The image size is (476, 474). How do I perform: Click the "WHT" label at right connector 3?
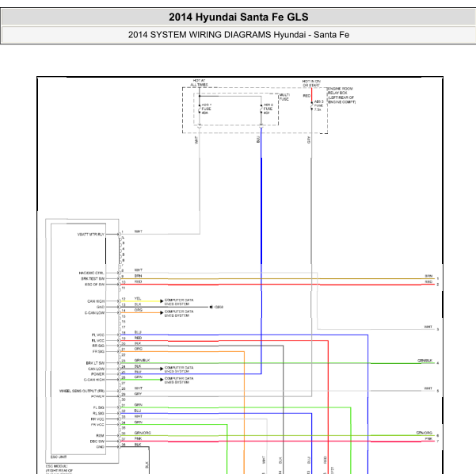click(x=428, y=327)
